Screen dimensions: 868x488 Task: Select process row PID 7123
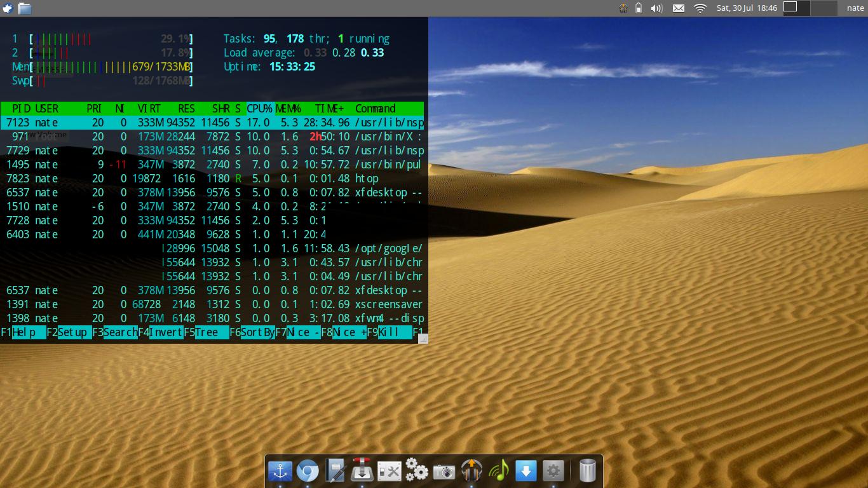coord(212,123)
